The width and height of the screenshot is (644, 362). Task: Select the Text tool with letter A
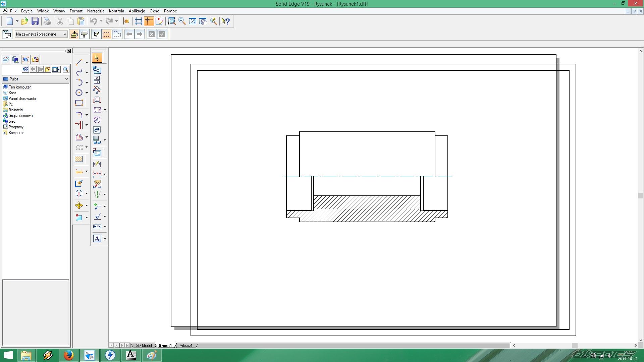tap(97, 239)
